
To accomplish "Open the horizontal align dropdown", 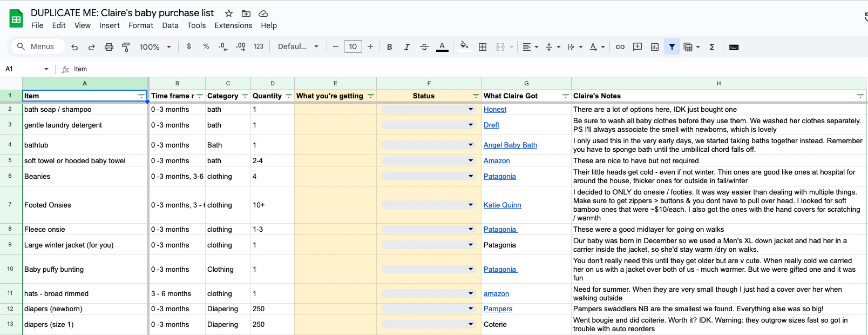I will point(531,47).
